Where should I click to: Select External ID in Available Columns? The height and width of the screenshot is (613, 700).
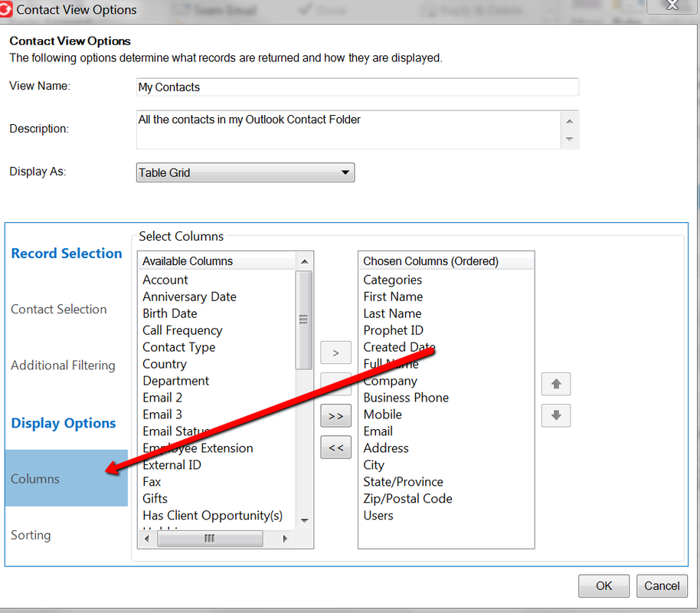tap(172, 465)
